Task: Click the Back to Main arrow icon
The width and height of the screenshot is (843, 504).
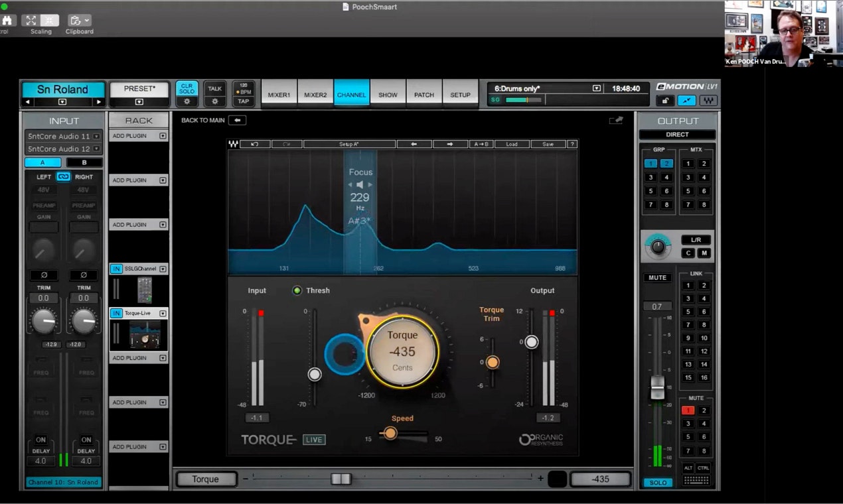Action: point(238,120)
